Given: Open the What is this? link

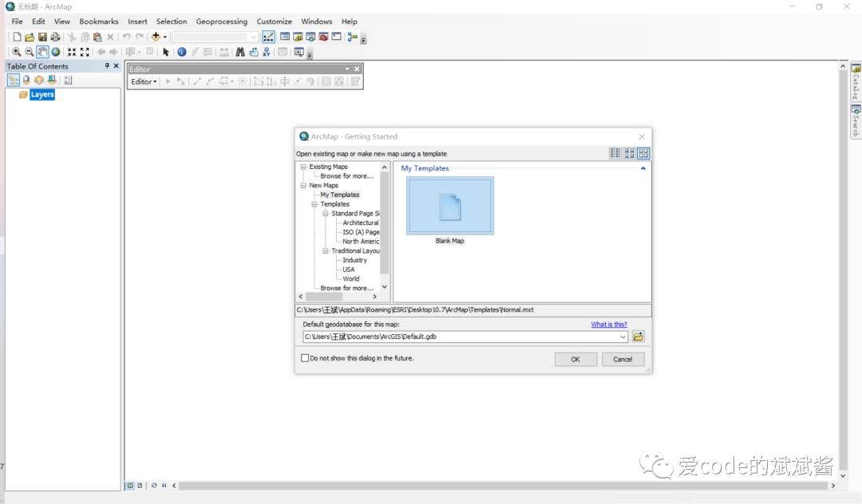Looking at the screenshot, I should point(608,325).
